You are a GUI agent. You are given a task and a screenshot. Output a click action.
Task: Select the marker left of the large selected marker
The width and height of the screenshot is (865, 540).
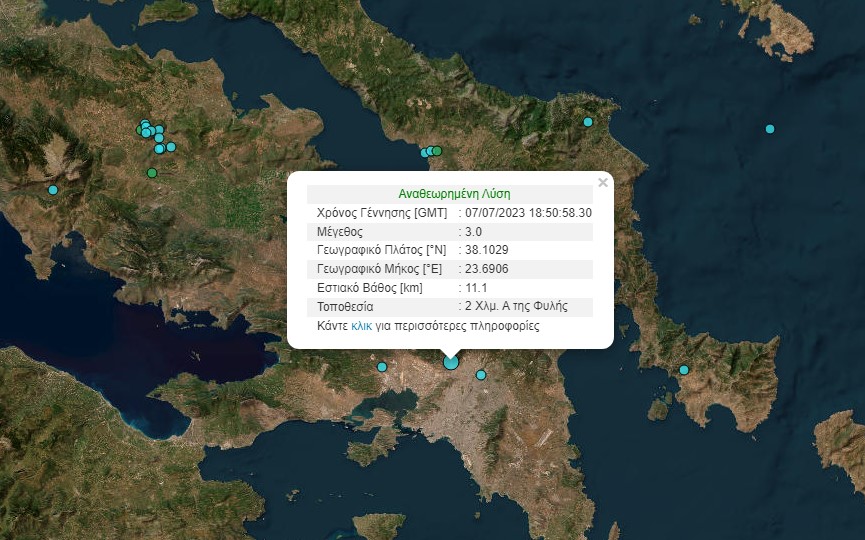point(382,367)
